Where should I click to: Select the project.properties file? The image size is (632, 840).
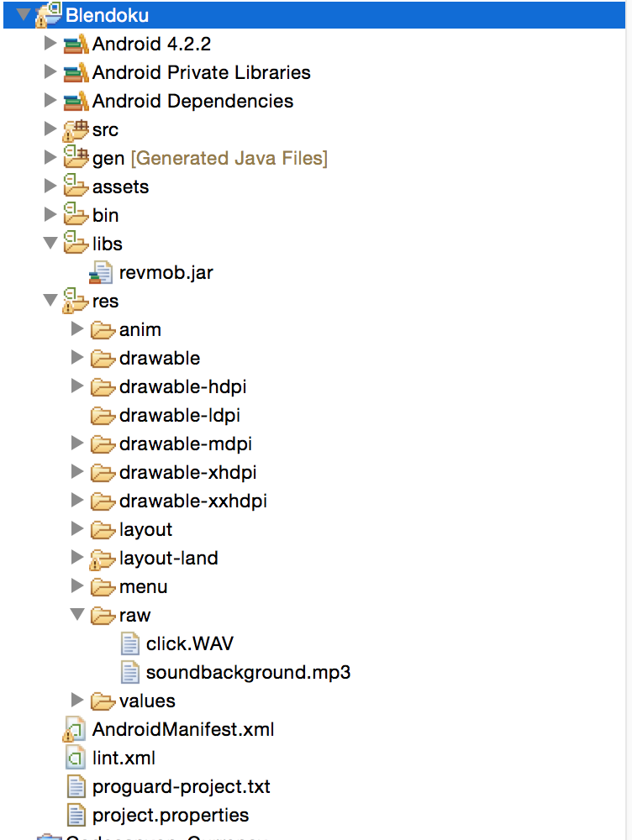pyautogui.click(x=171, y=815)
